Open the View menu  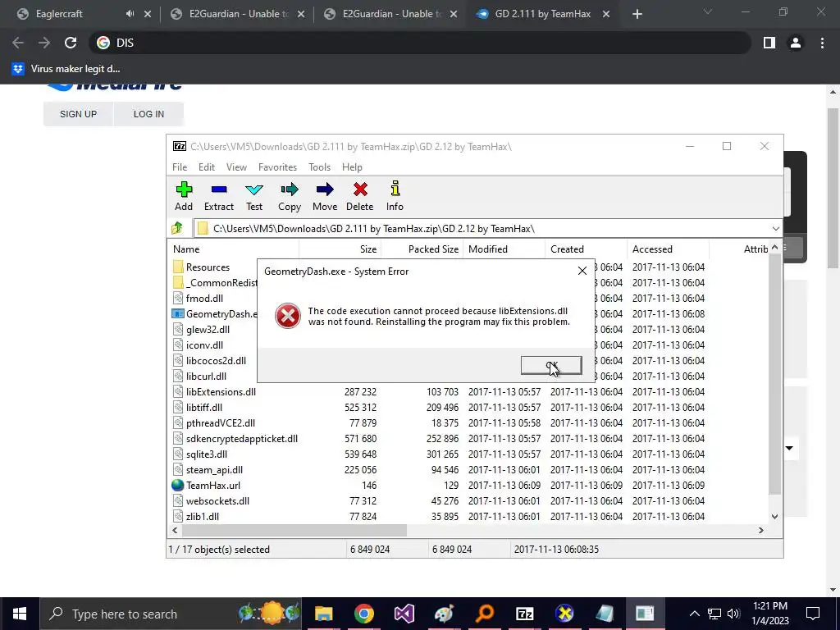tap(236, 167)
